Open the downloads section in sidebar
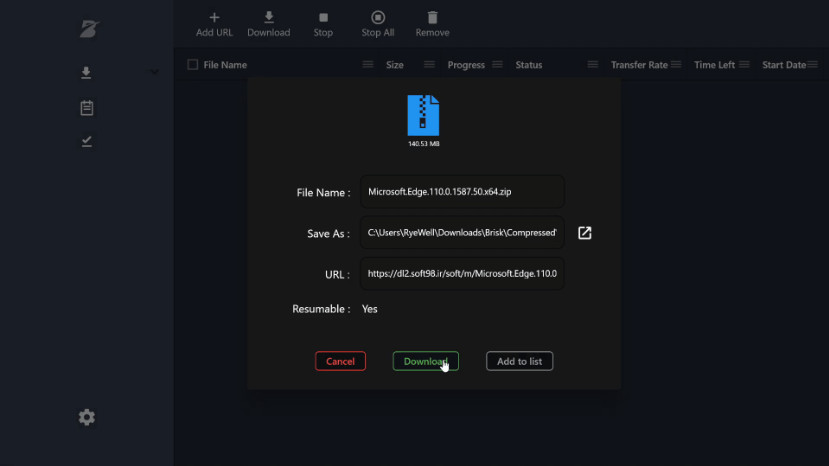This screenshot has width=829, height=466. (x=86, y=72)
